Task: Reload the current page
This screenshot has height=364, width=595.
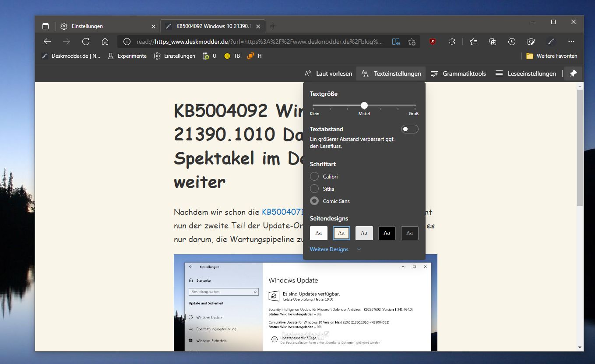Action: click(86, 42)
